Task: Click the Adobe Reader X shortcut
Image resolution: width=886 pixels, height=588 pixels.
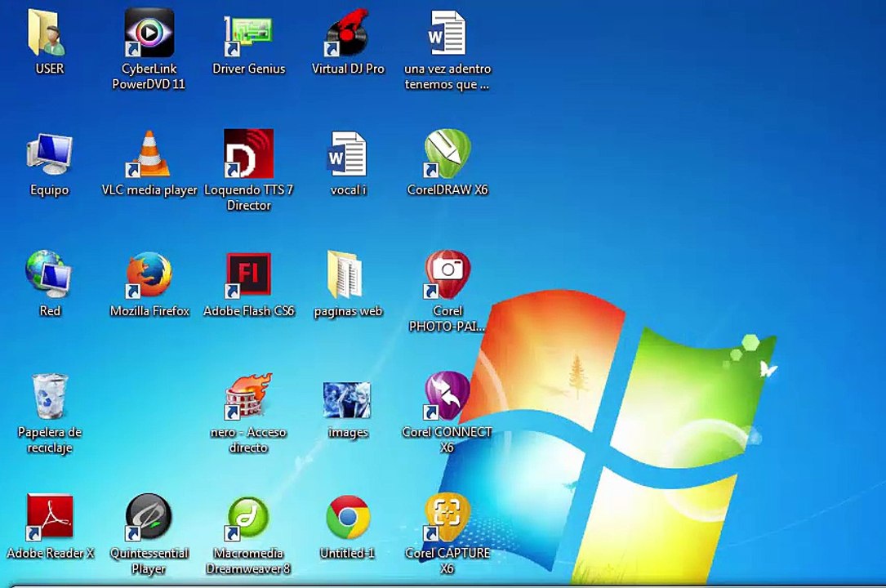Action: coord(50,518)
